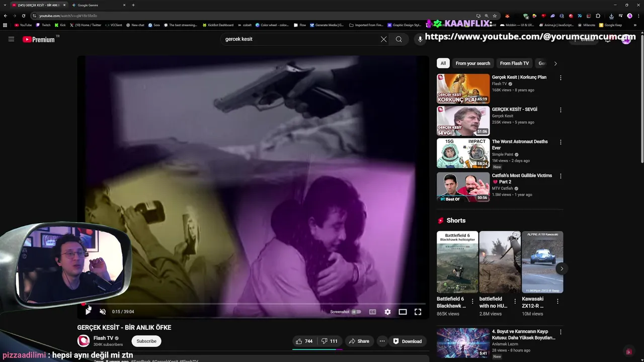Open browser extensions puzzle icon
Screen dimensions: 644x362
tap(598, 16)
